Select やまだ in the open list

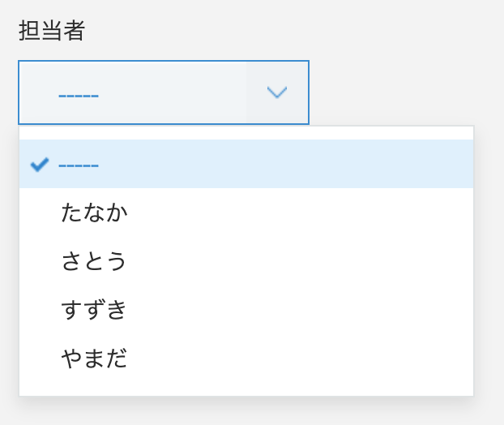(x=94, y=358)
